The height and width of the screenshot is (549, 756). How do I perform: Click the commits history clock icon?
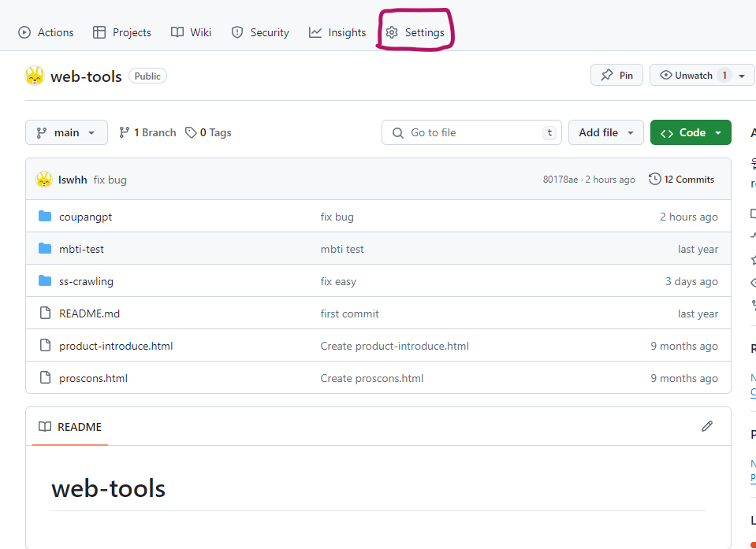(654, 179)
